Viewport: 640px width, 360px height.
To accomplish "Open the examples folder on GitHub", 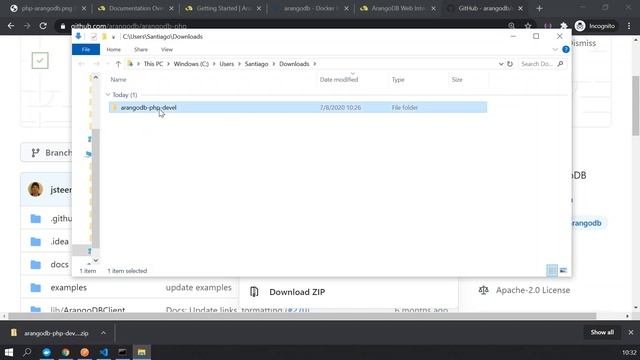I will [69, 287].
